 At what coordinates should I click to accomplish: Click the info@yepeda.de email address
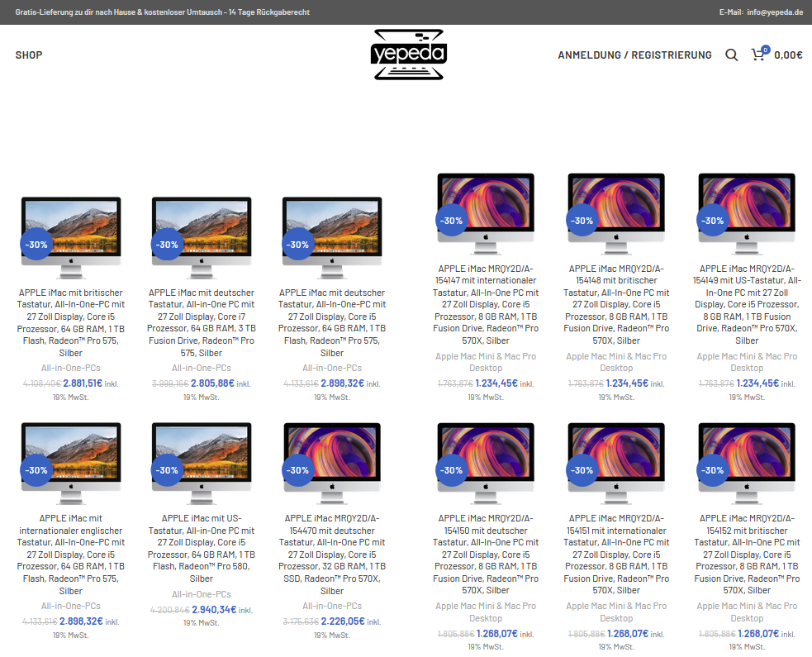click(x=775, y=12)
